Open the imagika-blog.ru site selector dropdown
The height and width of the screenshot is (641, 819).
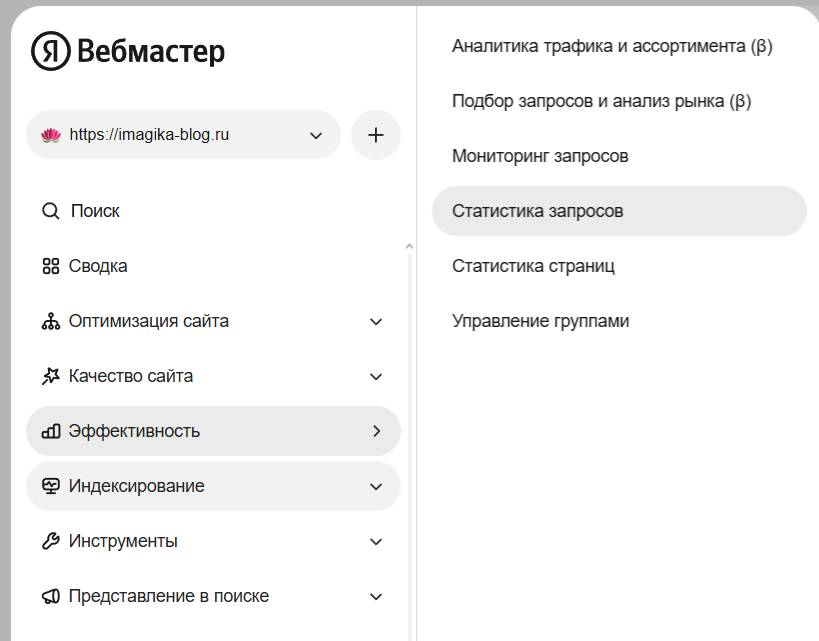(183, 135)
